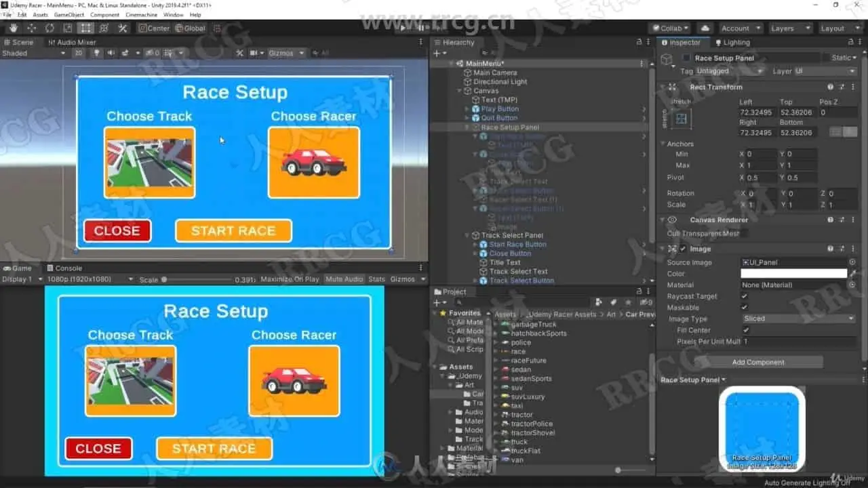Viewport: 868px width, 488px height.
Task: Open the Image Type Sliced dropdown
Action: 799,319
